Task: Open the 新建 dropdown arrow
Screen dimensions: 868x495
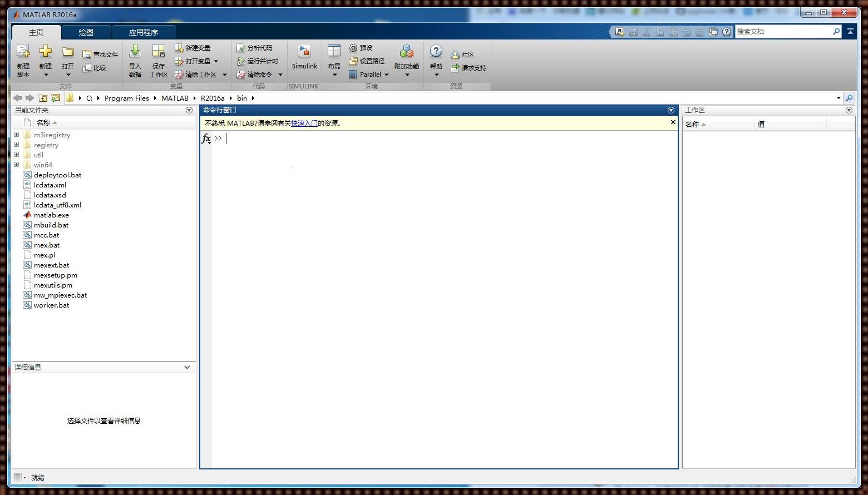Action: [x=46, y=75]
